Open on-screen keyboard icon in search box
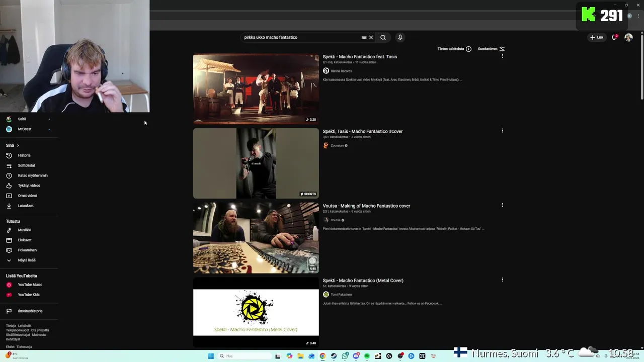 (x=364, y=37)
